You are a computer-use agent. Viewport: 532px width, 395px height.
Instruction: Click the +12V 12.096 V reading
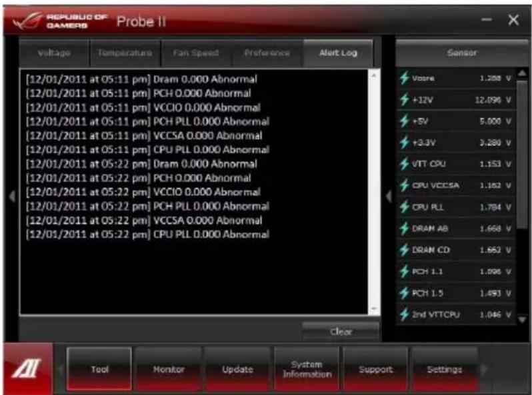pos(493,100)
